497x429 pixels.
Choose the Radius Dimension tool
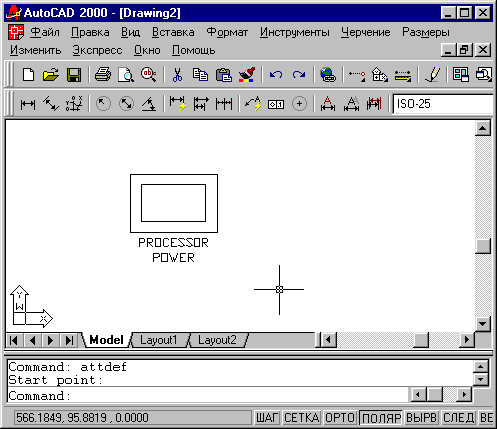[x=103, y=104]
